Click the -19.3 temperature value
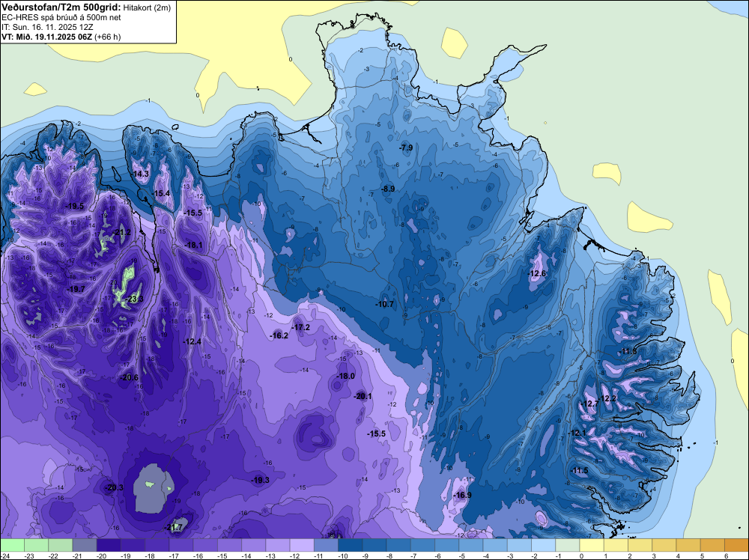 pyautogui.click(x=261, y=481)
